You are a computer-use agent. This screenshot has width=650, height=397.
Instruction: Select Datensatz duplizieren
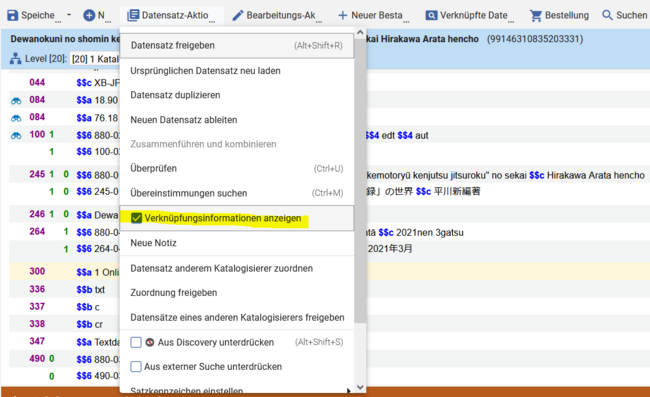[237, 95]
